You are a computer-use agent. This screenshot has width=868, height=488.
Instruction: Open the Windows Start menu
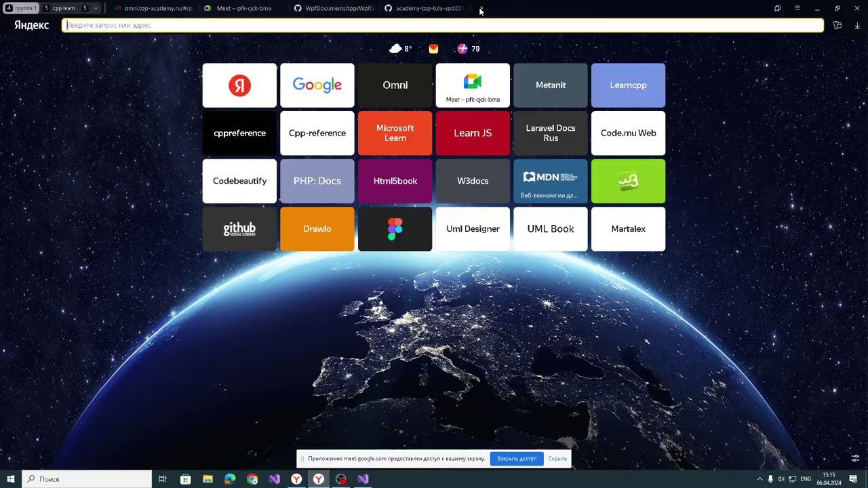coord(11,479)
